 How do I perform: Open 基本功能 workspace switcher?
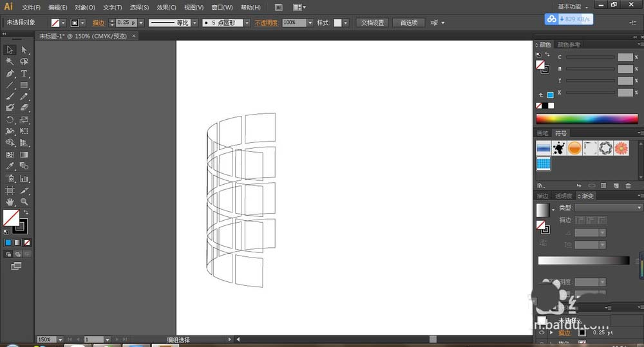(573, 6)
